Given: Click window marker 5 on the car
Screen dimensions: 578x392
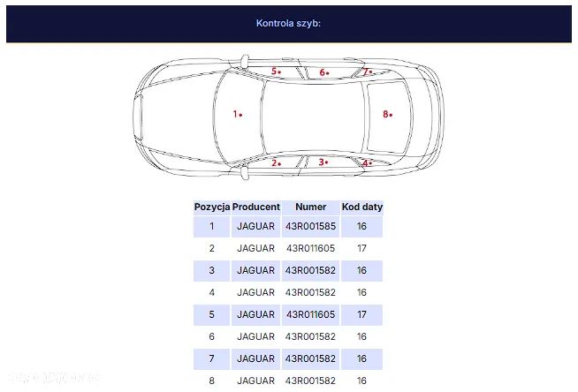Looking at the screenshot, I should pyautogui.click(x=277, y=72).
